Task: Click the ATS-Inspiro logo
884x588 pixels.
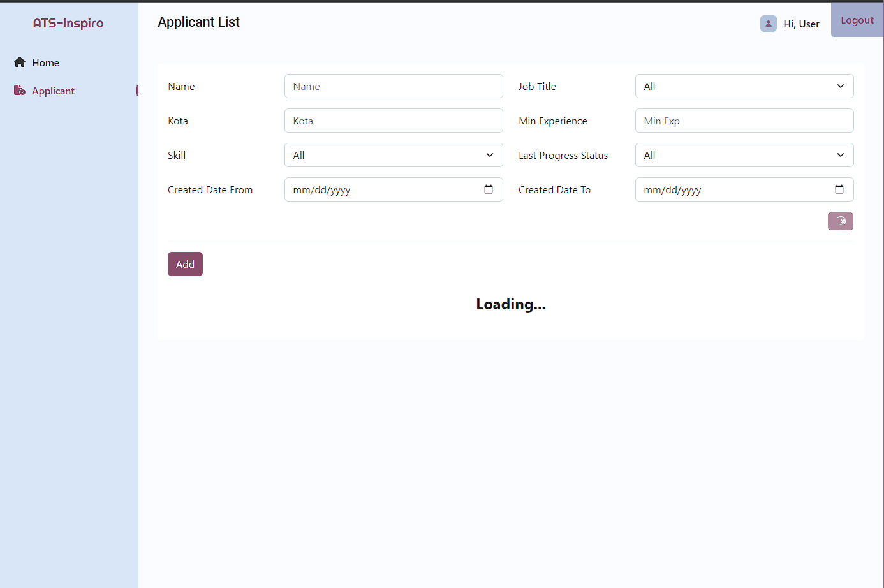Action: 68,23
